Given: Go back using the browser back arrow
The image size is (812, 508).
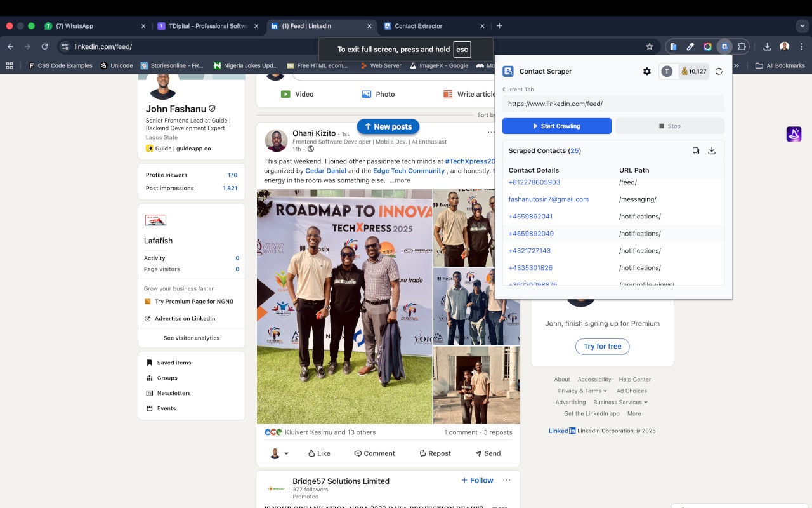Looking at the screenshot, I should point(10,46).
